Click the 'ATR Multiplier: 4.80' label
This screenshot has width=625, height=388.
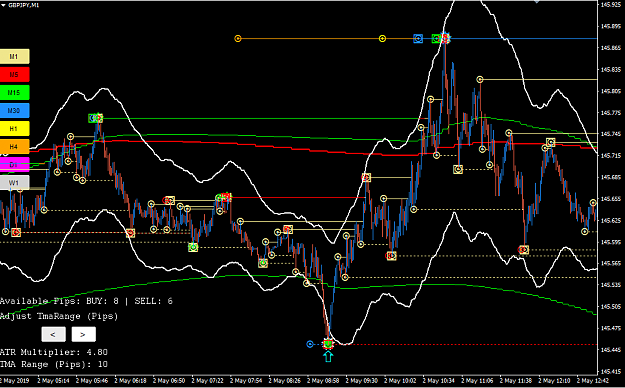point(54,352)
